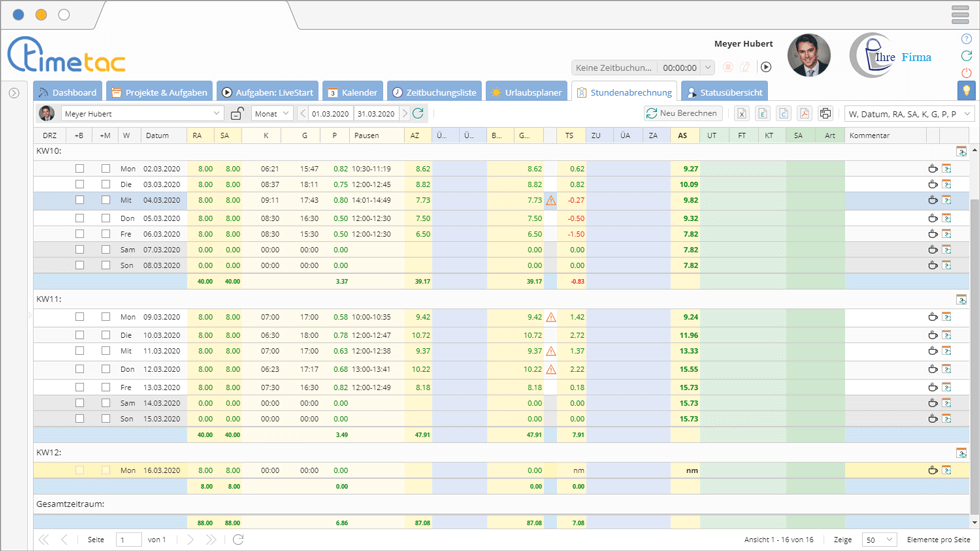Click coffee cup icon on 02.03.2020 row
The width and height of the screenshot is (980, 551).
pyautogui.click(x=932, y=169)
